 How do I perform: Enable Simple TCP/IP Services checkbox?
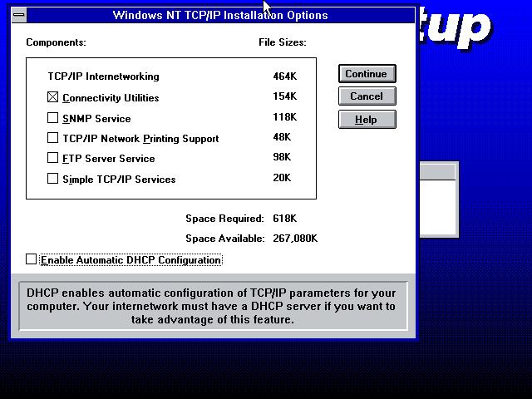coord(52,179)
